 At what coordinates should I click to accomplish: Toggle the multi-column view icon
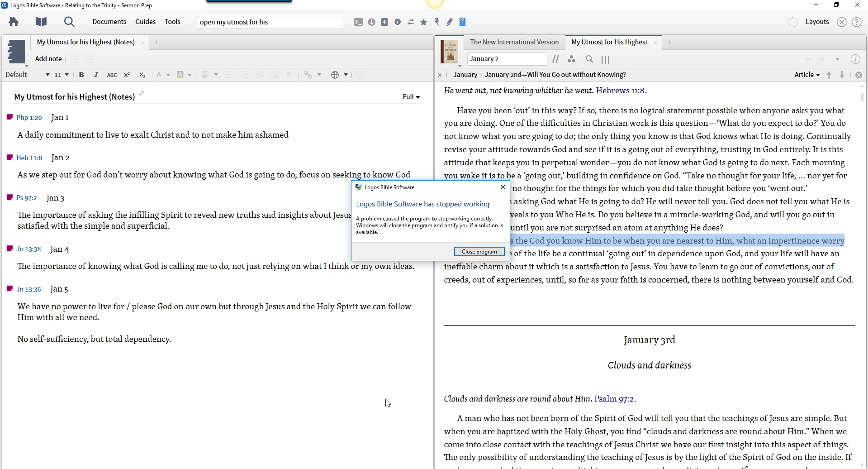pos(606,59)
